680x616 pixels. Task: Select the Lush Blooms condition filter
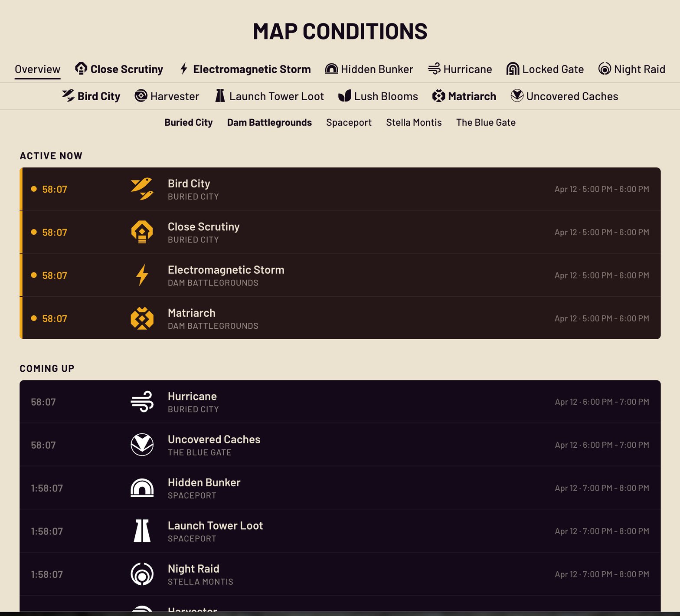pos(378,96)
